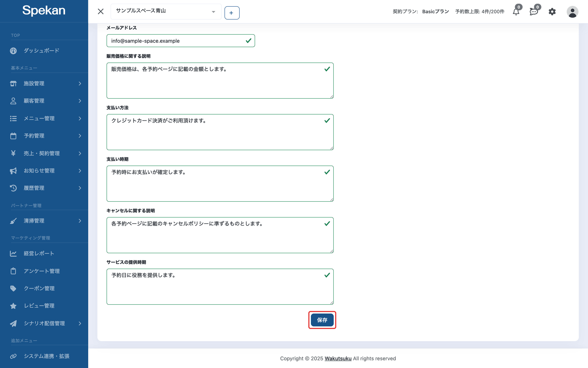588x368 pixels.
Task: Click the システム連携・拡張 link icon
Action: coord(13,356)
